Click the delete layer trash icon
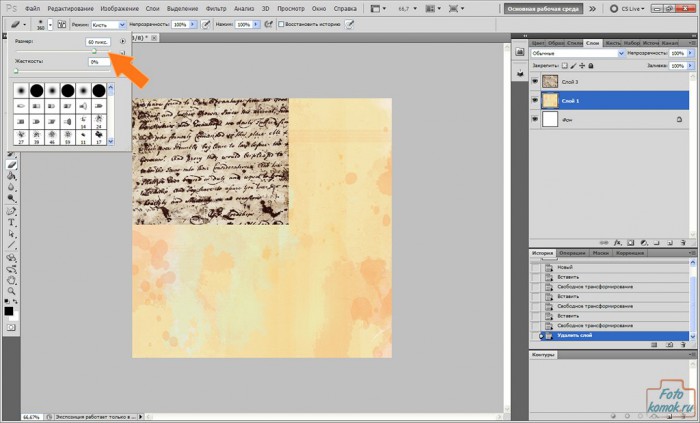 (x=683, y=241)
